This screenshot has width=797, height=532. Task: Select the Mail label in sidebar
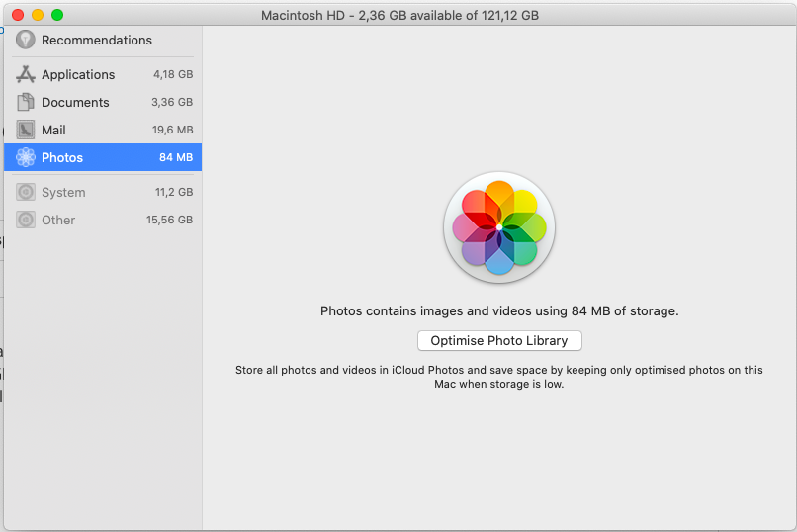[53, 131]
